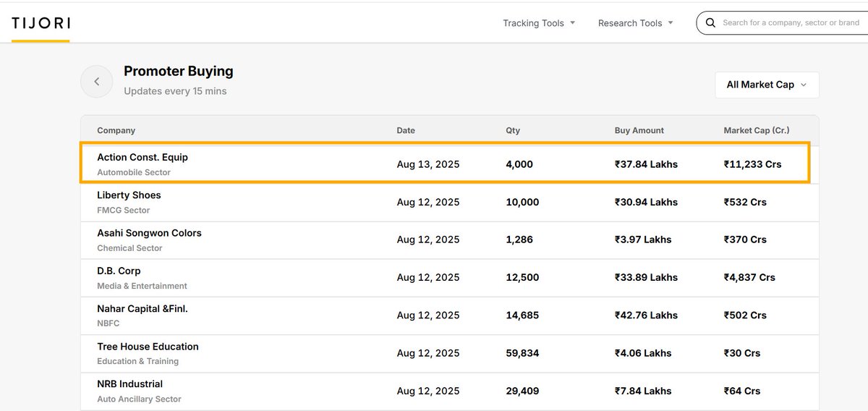This screenshot has width=868, height=411.
Task: Expand the Research Tools dropdown arrow
Action: pyautogui.click(x=670, y=23)
